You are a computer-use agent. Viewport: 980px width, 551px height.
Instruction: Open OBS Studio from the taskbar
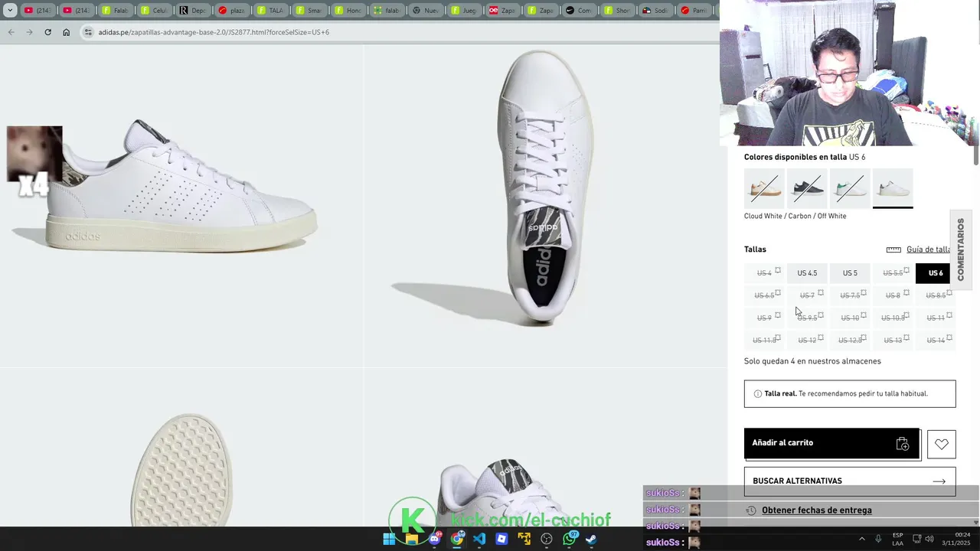[x=547, y=539]
